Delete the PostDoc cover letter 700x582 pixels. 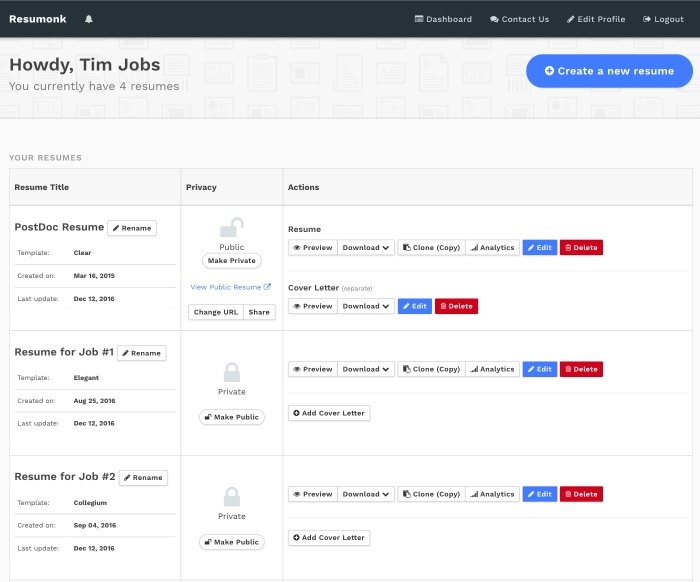[x=456, y=306]
